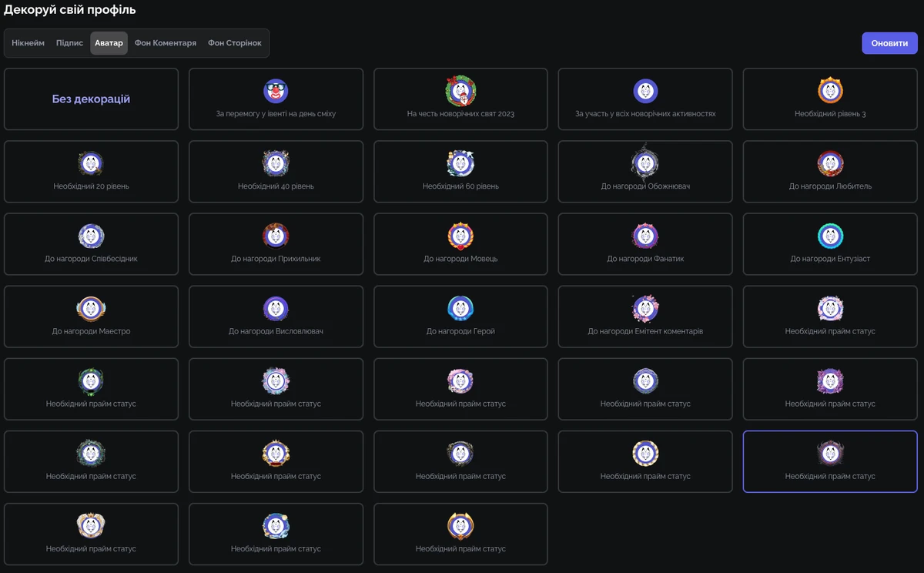Pick the avatar frame requiring level 3
Viewport: 924px width, 573px height.
click(830, 99)
